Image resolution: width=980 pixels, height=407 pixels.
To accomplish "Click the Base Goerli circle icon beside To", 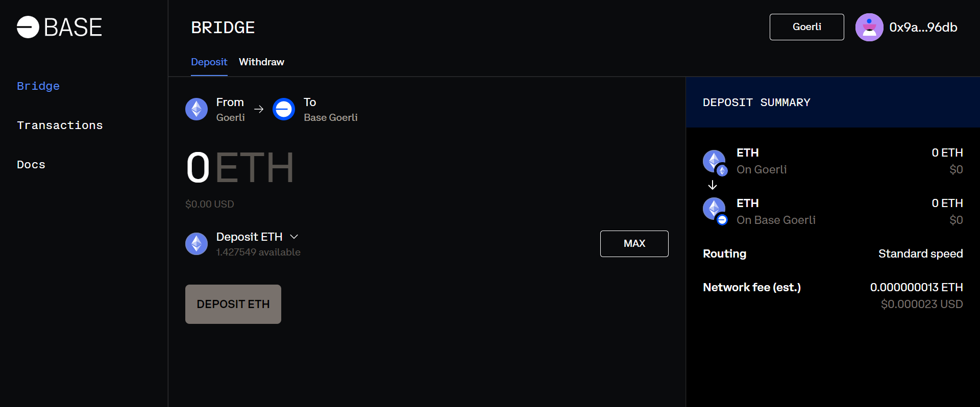I will click(x=284, y=109).
